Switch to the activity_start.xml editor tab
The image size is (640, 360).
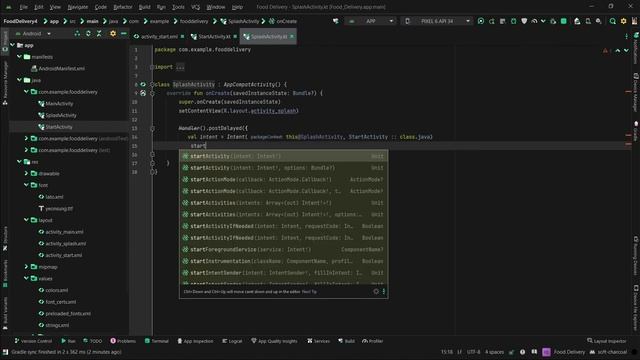coord(159,36)
